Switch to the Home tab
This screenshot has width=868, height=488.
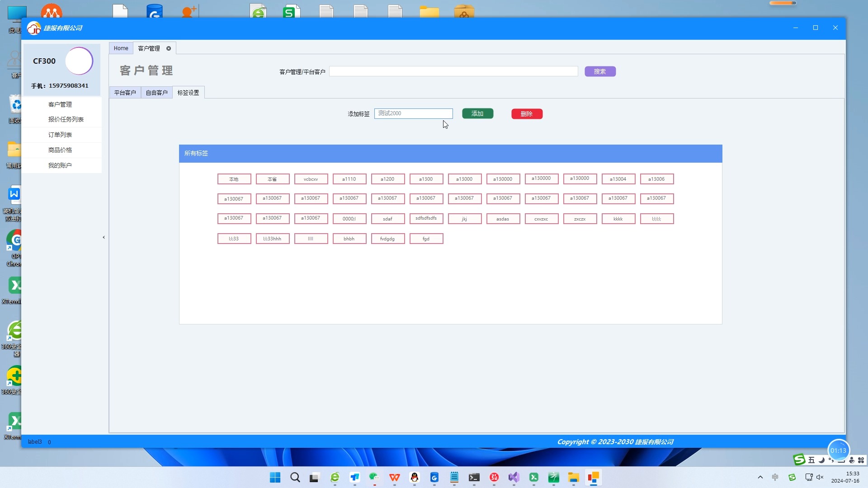coord(121,48)
